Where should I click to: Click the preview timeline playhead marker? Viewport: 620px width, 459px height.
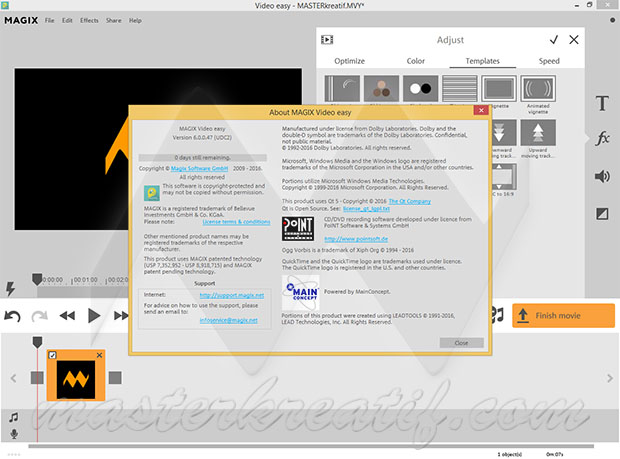pos(37,279)
